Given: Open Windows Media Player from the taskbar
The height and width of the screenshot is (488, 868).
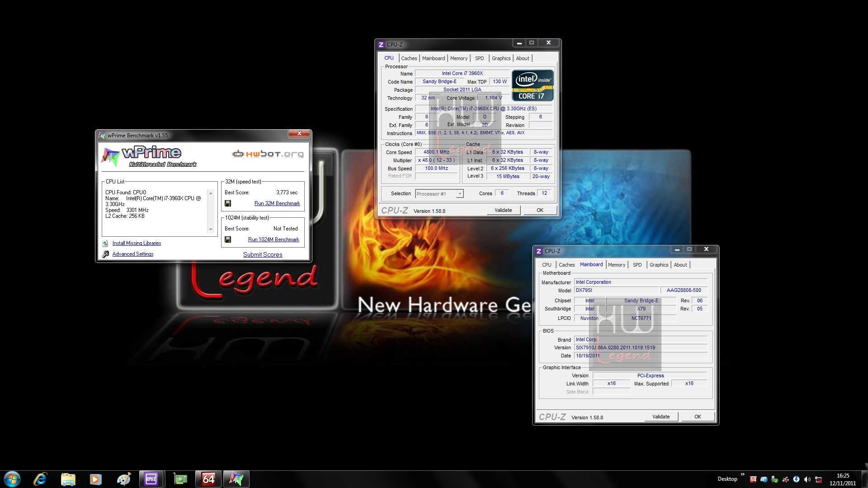Looking at the screenshot, I should (95, 479).
